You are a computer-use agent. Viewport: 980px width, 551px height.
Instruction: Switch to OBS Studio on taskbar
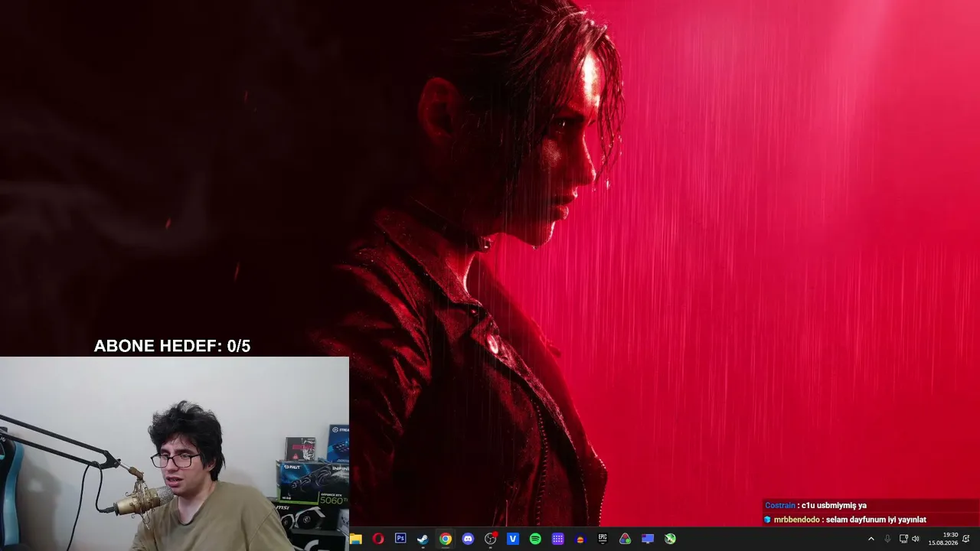491,539
